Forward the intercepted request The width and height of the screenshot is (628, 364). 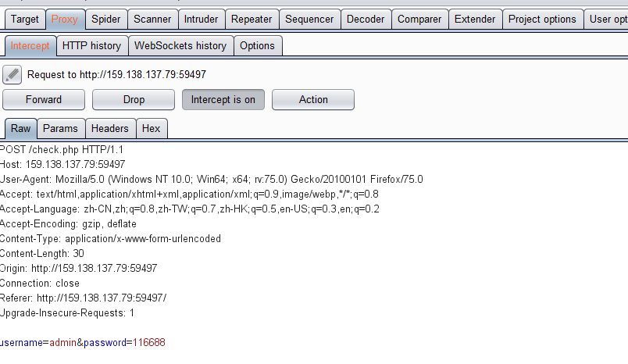(44, 100)
